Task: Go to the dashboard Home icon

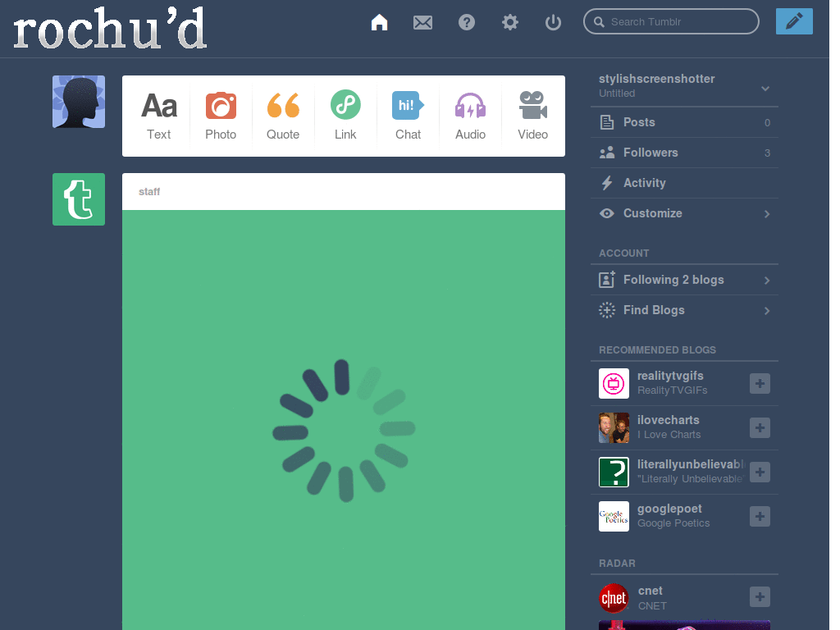Action: click(x=379, y=22)
